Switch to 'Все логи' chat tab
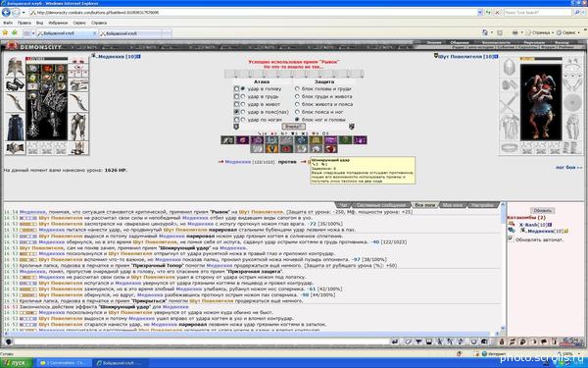This screenshot has height=368, width=588. 425,205
